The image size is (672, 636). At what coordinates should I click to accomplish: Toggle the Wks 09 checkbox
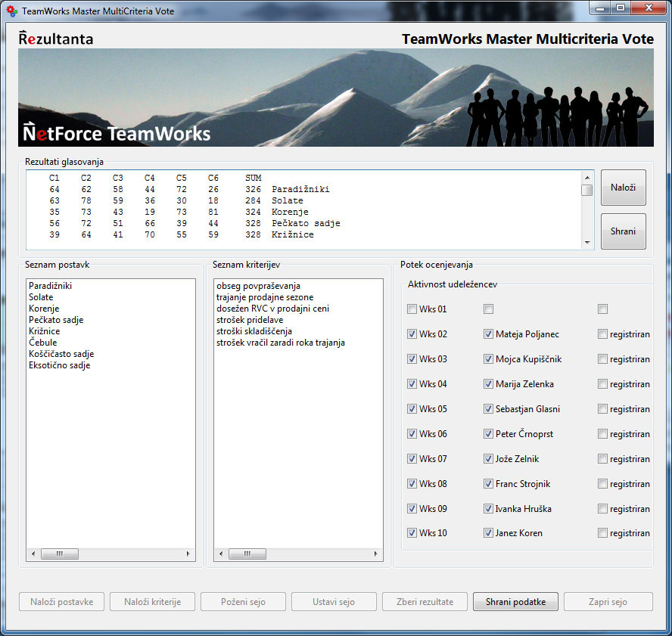(412, 508)
